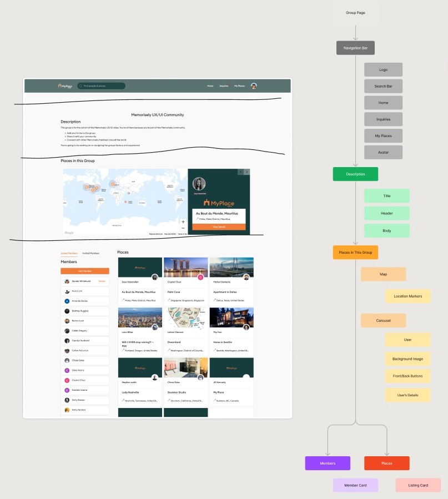This screenshot has height=499, width=448.
Task: Switch to the Joined Members tab
Action: coord(69,253)
